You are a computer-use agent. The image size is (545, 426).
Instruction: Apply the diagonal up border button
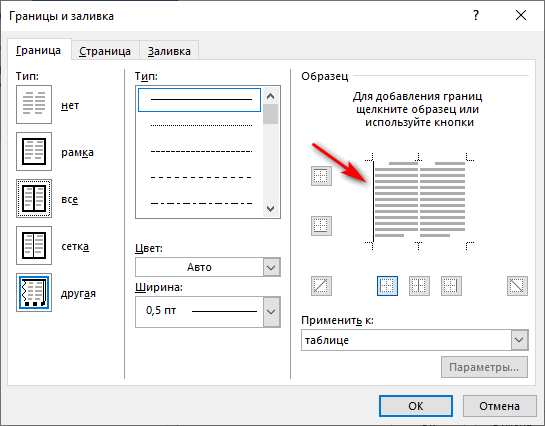321,286
